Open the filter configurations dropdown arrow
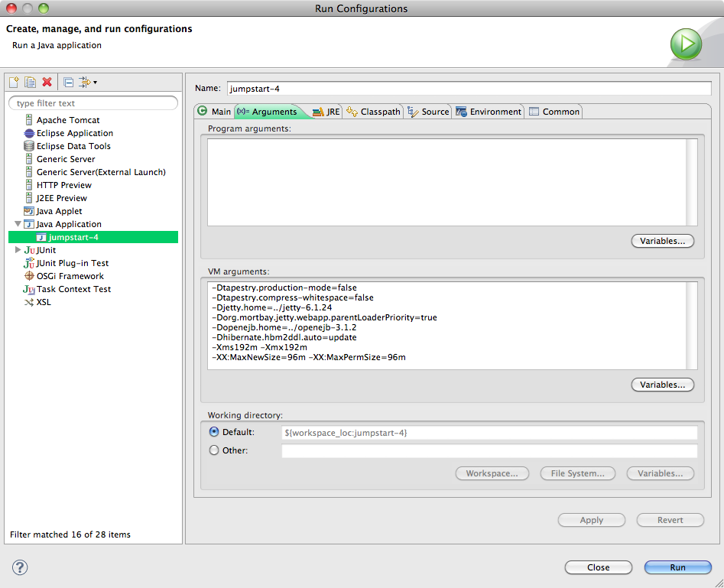Screen dimensions: 724x588 coord(95,83)
